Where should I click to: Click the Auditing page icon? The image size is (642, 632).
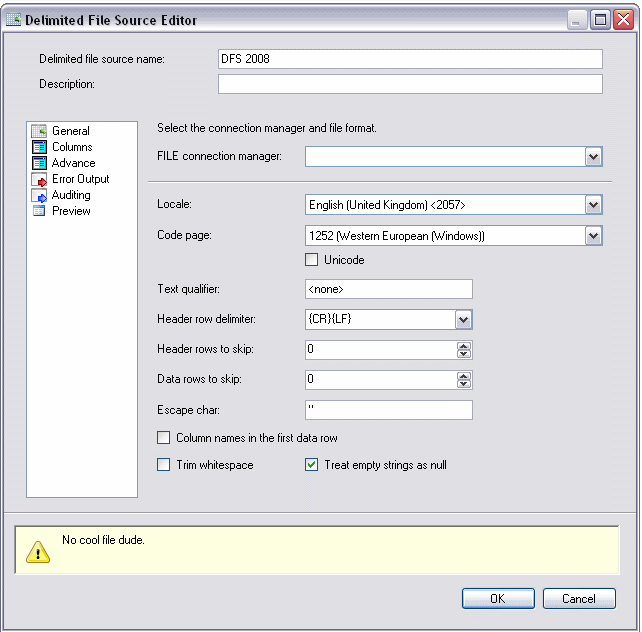[39, 195]
